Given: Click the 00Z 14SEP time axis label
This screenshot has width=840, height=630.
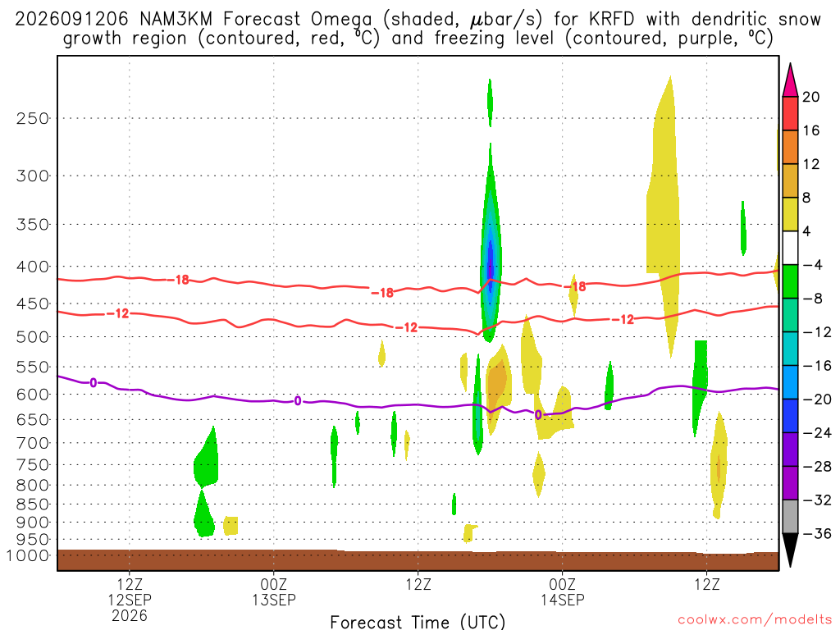Looking at the screenshot, I should 563,592.
